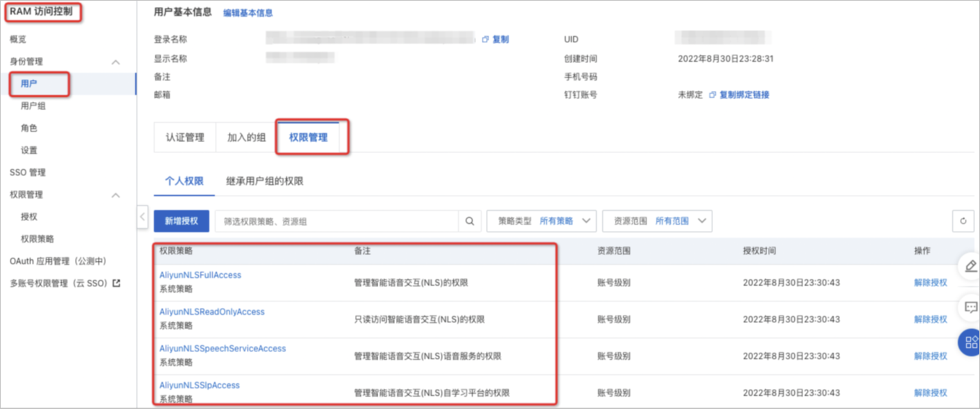Viewport: 980px width, 409px height.
Task: Click 解除授权 for AliyunNLSFullAccess
Action: pos(930,283)
